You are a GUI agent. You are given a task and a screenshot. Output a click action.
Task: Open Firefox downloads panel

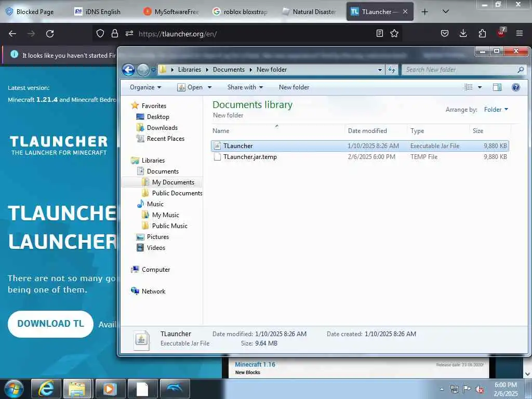click(x=463, y=33)
